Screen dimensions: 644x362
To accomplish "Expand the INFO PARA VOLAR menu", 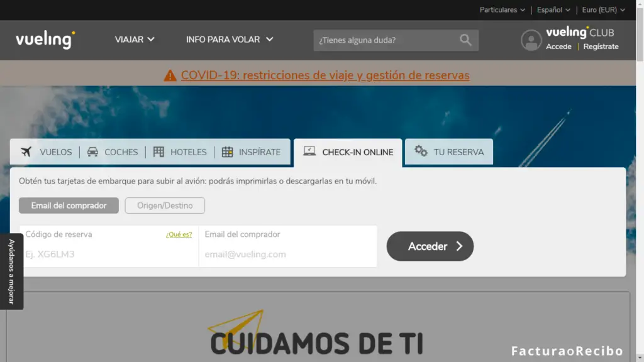I will click(x=230, y=40).
